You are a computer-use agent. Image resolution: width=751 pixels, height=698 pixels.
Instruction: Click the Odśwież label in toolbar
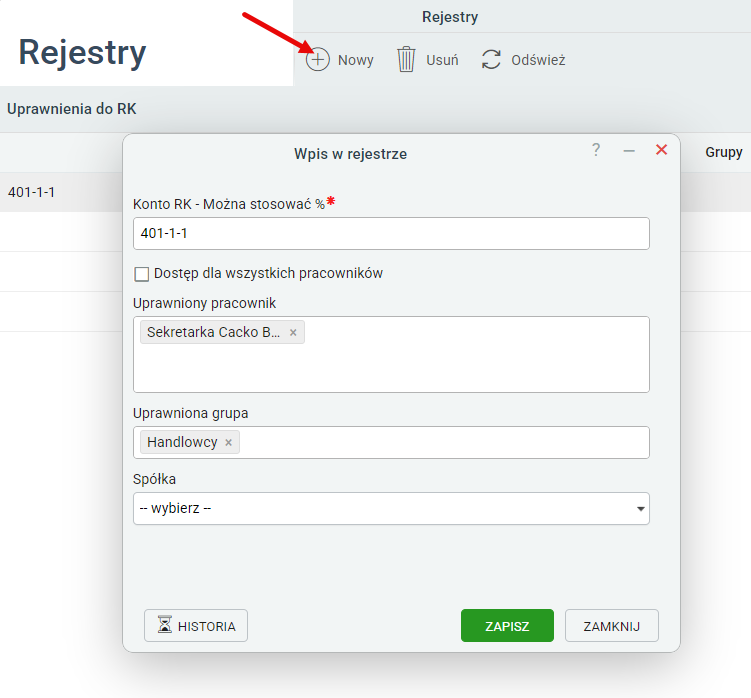(x=538, y=60)
